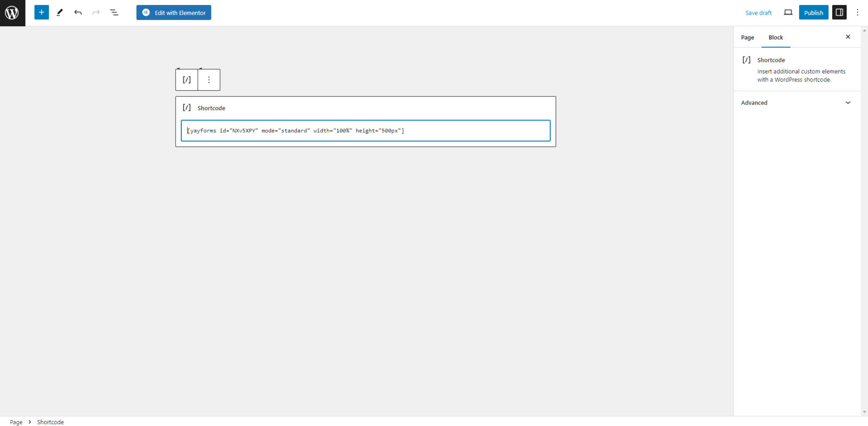868x426 pixels.
Task: Undo the last change
Action: point(78,12)
